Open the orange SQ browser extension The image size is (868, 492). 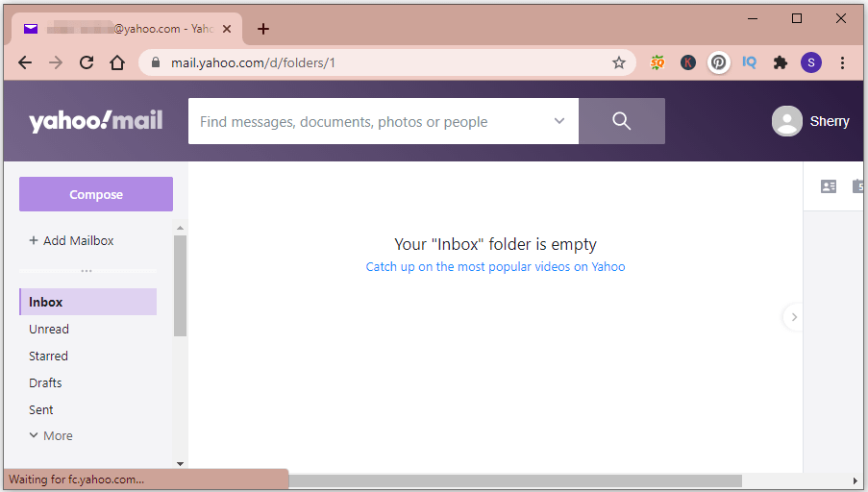(x=657, y=62)
